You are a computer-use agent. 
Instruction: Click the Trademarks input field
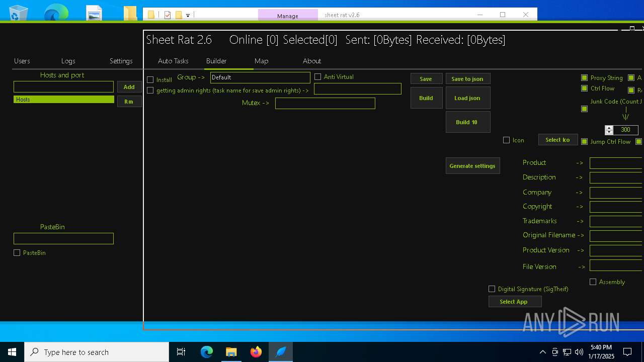pos(616,221)
